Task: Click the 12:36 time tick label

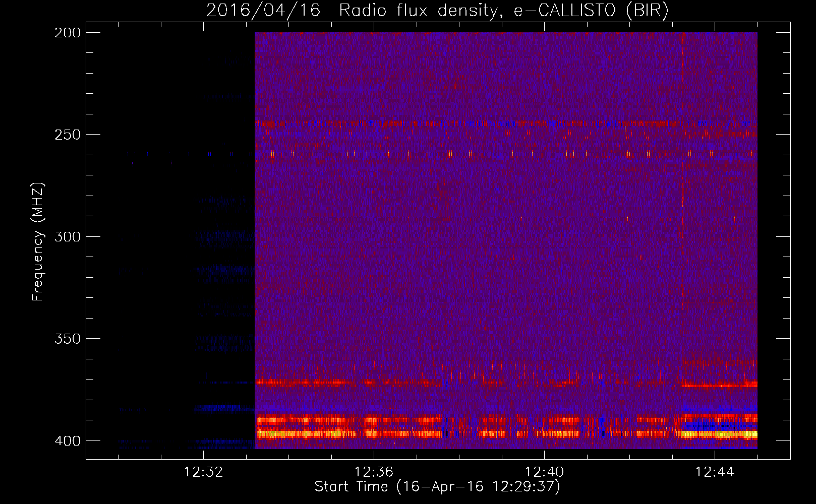Action: point(374,472)
